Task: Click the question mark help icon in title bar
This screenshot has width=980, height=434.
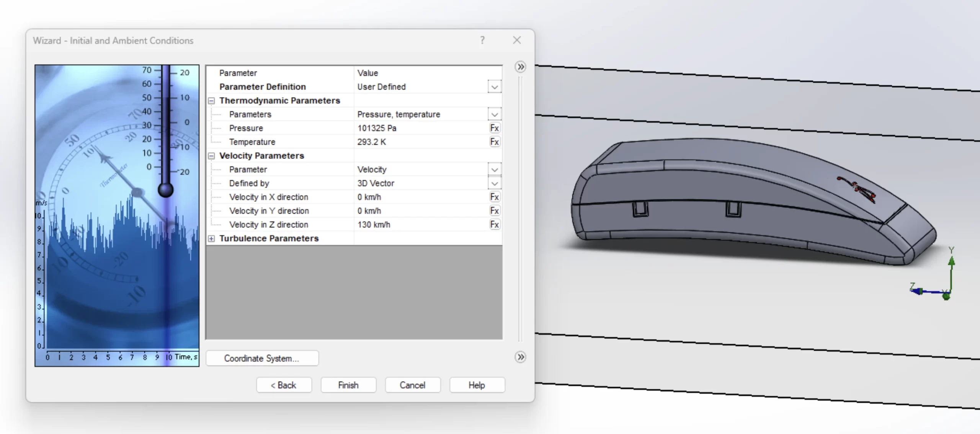Action: tap(482, 40)
